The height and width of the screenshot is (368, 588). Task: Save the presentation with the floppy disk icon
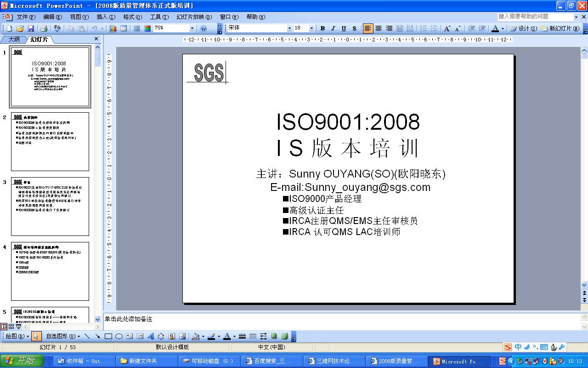(x=31, y=29)
